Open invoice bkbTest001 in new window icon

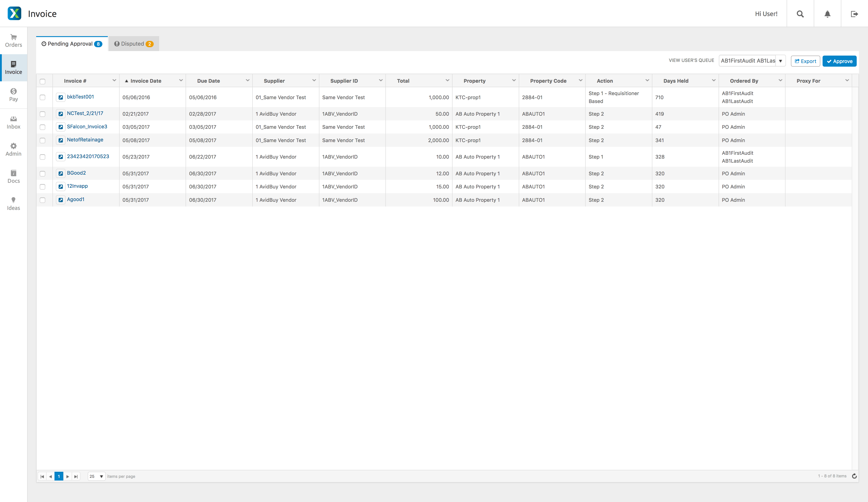click(61, 97)
